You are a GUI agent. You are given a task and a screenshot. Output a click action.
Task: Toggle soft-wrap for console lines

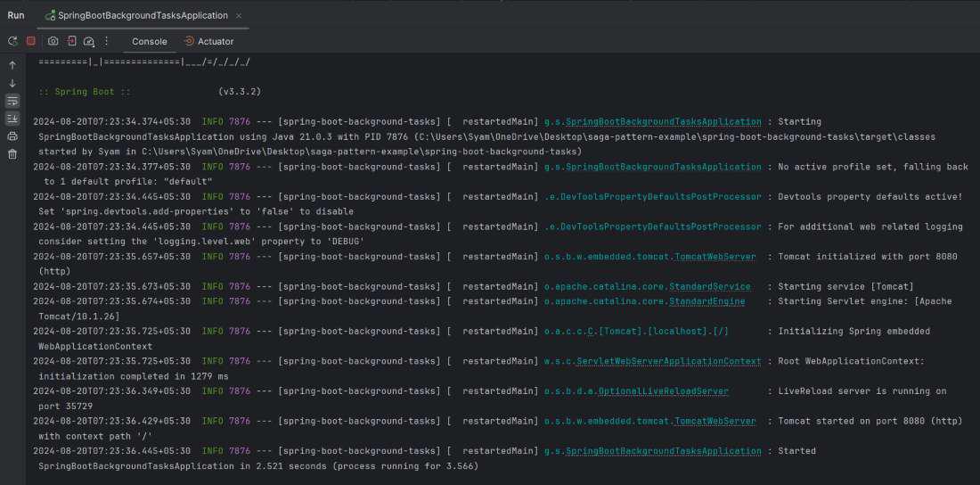(x=12, y=101)
